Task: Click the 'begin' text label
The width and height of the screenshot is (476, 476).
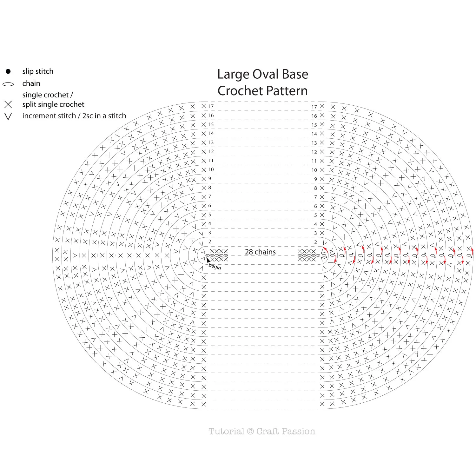Action: [215, 266]
